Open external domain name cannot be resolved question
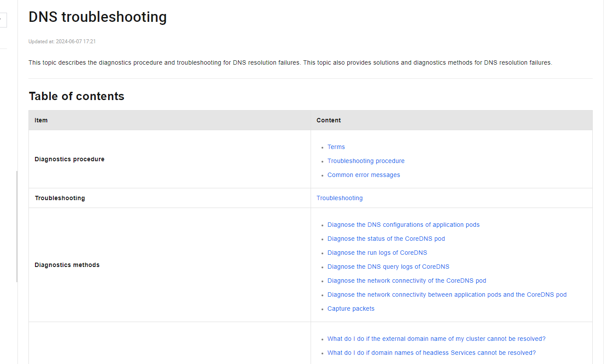 click(x=437, y=339)
